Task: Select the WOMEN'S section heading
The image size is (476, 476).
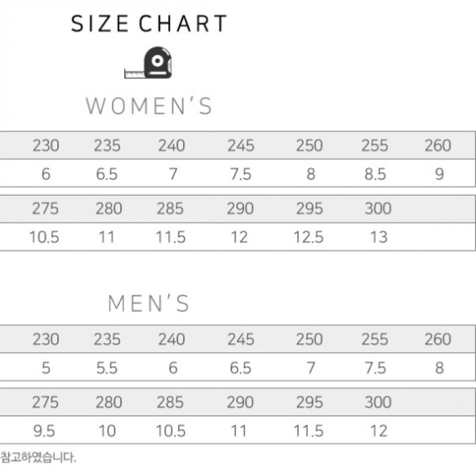Action: coord(149,106)
